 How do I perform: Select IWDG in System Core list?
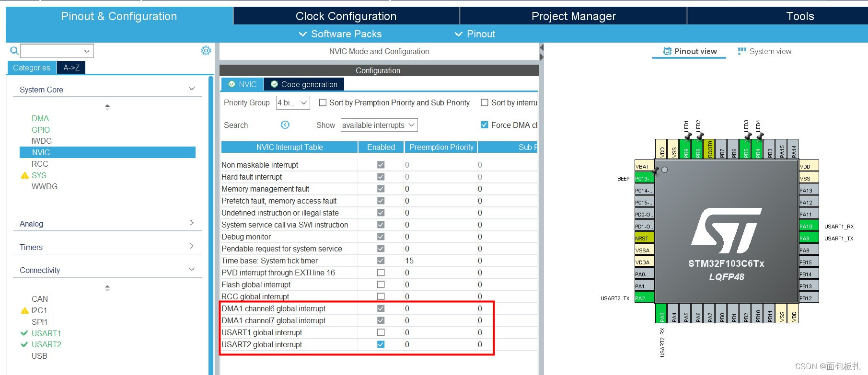(41, 141)
